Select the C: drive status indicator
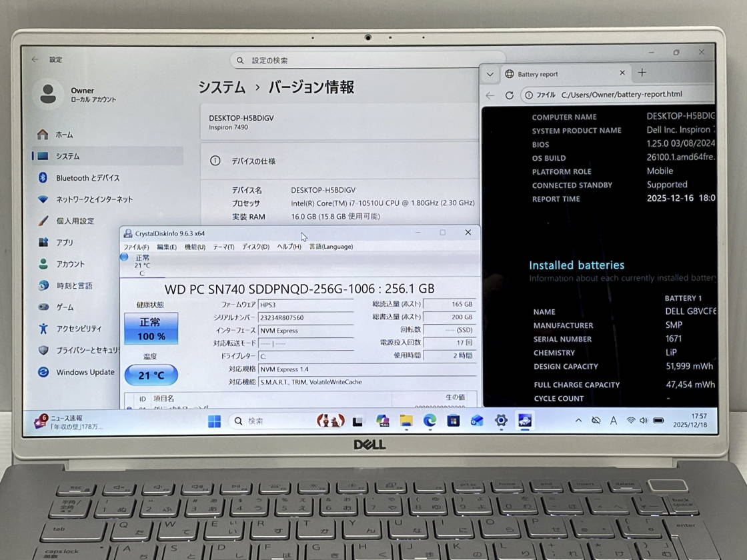The height and width of the screenshot is (560, 747). (x=141, y=265)
